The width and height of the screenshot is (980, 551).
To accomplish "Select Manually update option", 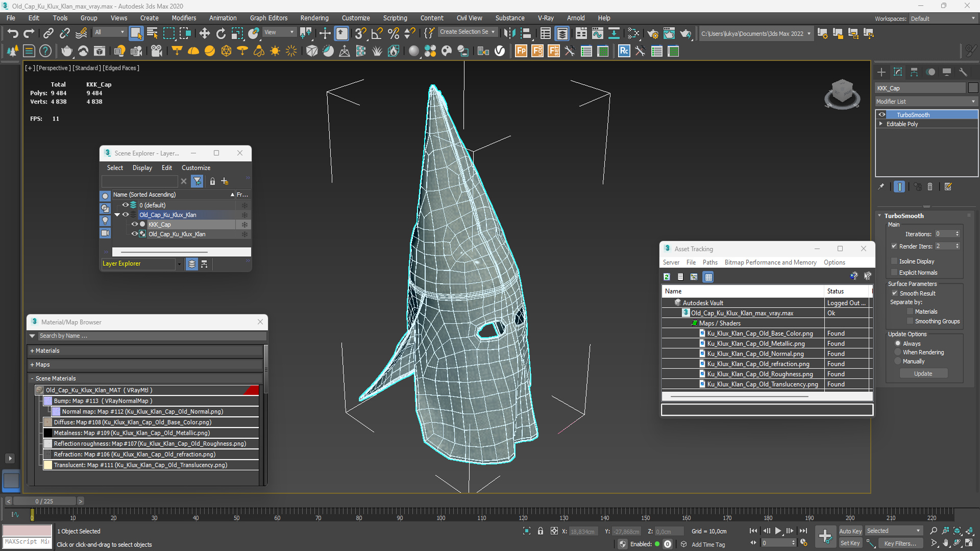I will coord(898,362).
